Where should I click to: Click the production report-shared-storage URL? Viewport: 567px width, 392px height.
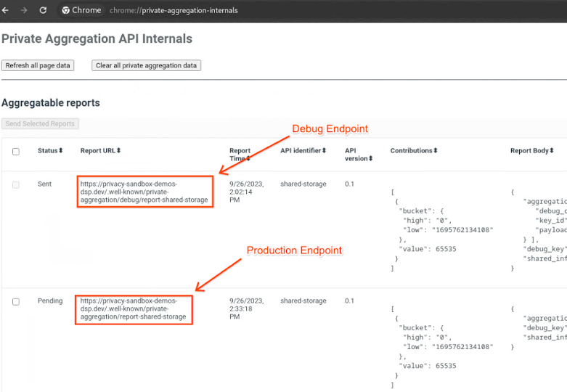coord(133,309)
